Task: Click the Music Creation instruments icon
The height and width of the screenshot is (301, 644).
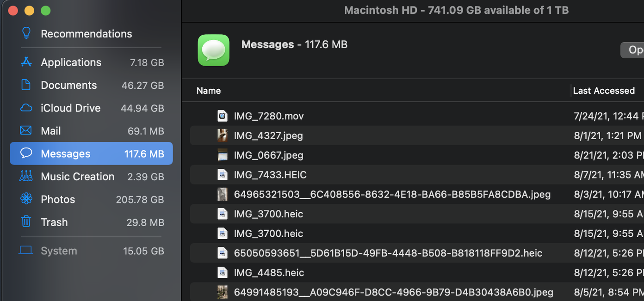Action: pyautogui.click(x=26, y=176)
